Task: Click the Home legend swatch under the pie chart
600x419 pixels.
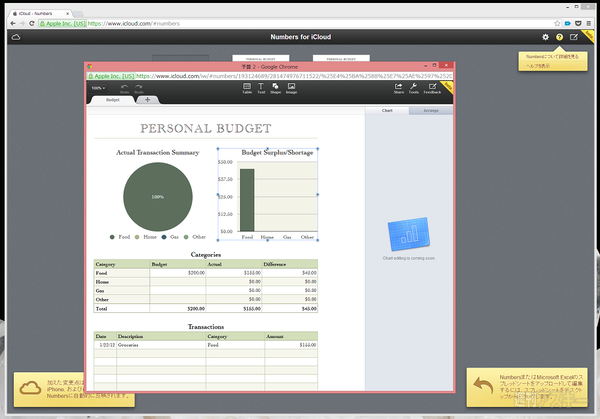Action: click(x=137, y=237)
